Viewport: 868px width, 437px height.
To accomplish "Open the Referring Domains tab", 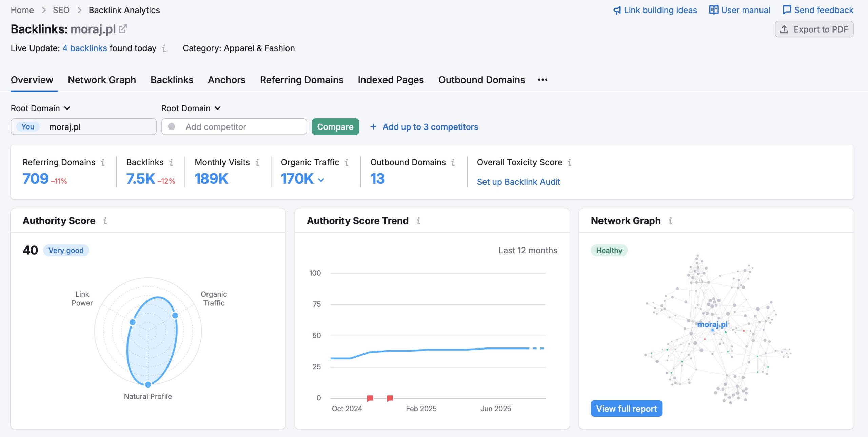I will (302, 80).
